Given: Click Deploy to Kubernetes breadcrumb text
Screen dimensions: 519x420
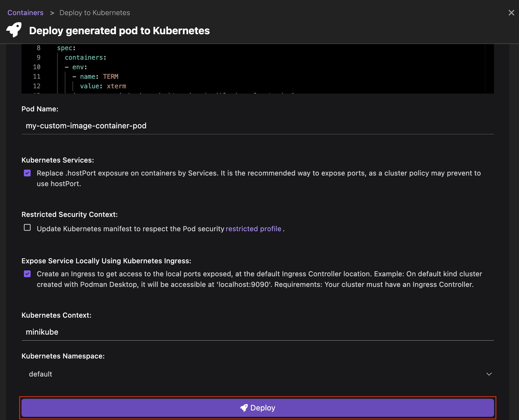Looking at the screenshot, I should 95,13.
